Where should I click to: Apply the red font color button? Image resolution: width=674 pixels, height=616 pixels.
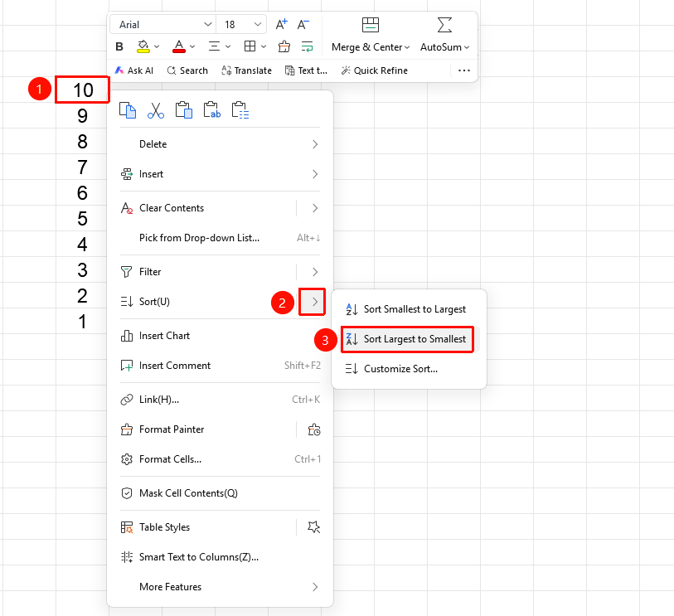coord(179,46)
